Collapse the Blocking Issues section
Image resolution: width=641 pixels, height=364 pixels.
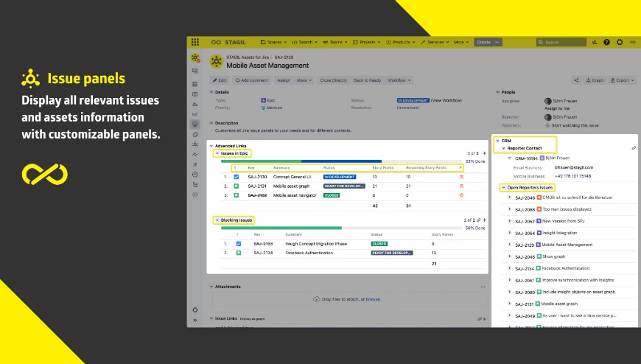point(217,220)
